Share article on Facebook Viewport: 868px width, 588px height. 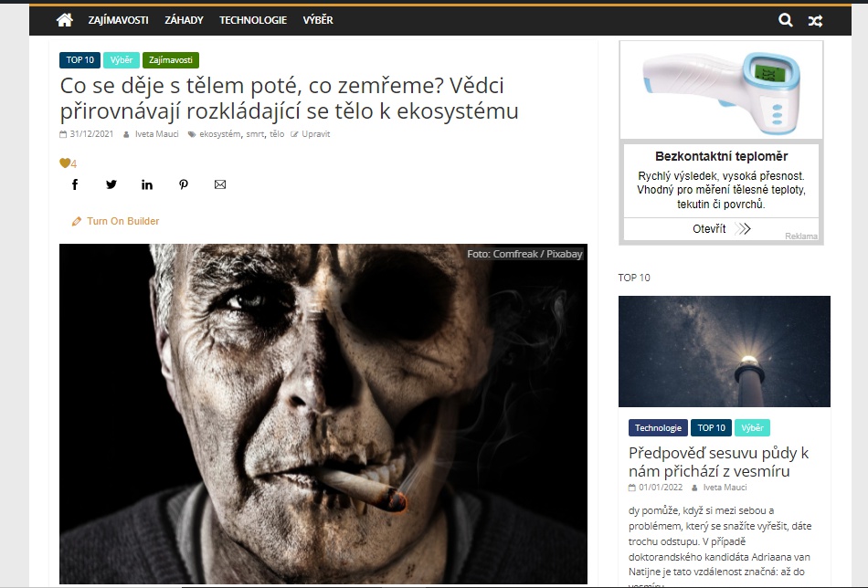click(75, 184)
